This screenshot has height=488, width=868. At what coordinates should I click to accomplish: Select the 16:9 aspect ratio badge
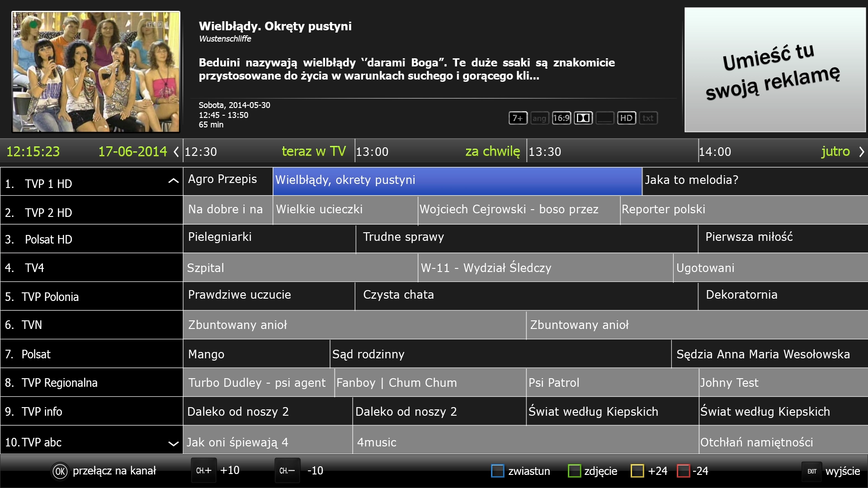(561, 118)
